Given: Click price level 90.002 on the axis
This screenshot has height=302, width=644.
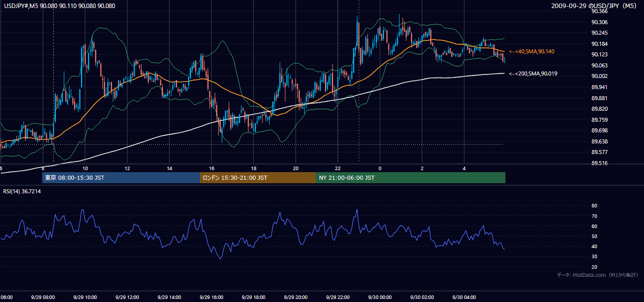Looking at the screenshot, I should (x=599, y=76).
